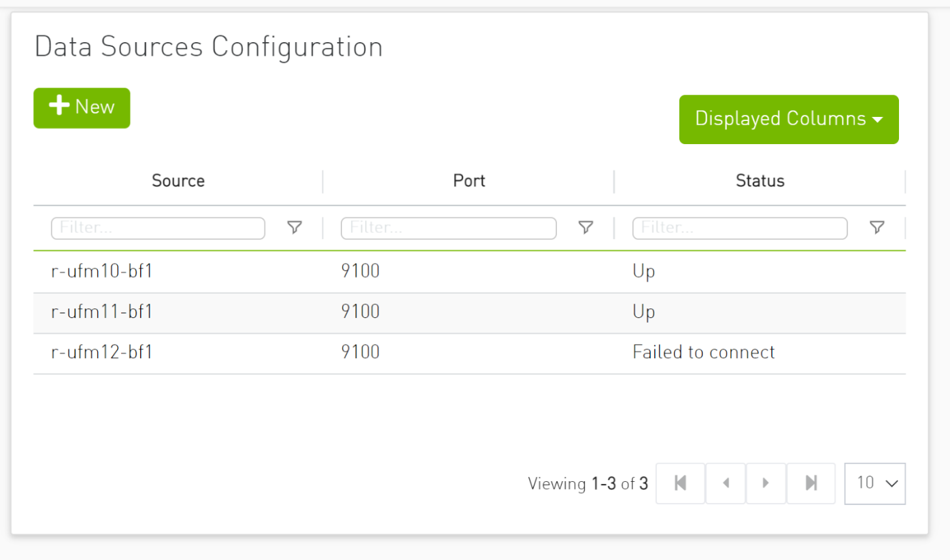Sort the table by the Source header
The image size is (950, 560).
pos(177,181)
